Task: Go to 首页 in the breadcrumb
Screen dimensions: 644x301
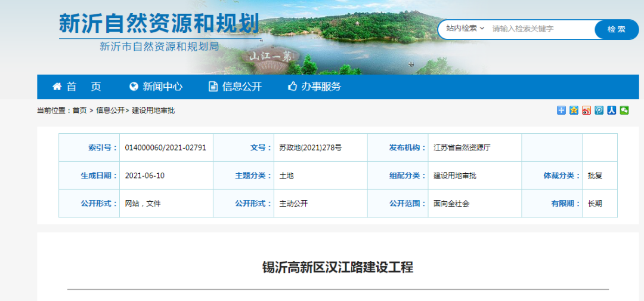Action: tap(79, 110)
